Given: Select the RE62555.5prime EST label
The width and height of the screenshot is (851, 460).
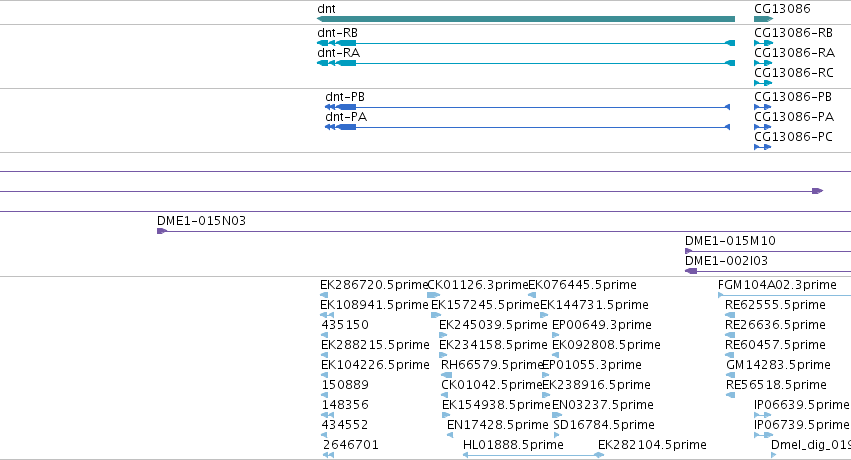Looking at the screenshot, I should (775, 305).
